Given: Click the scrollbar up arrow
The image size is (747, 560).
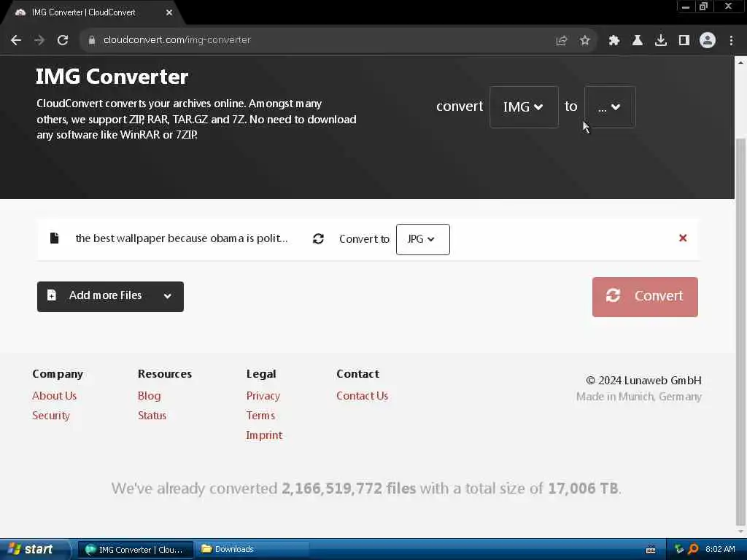Looking at the screenshot, I should point(740,63).
